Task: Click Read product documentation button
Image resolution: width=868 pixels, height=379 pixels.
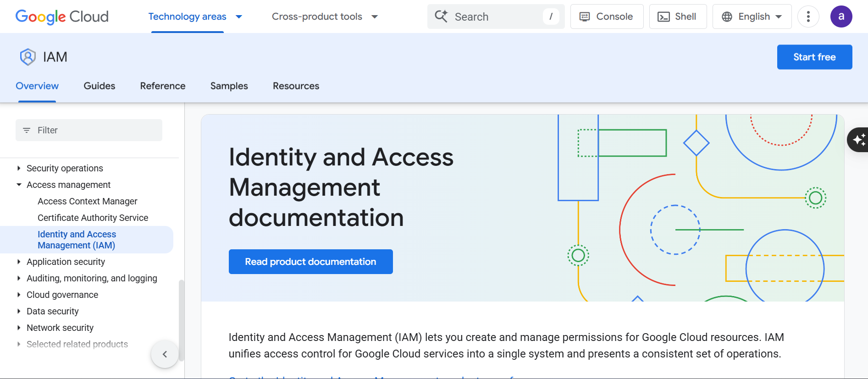Action: click(310, 262)
